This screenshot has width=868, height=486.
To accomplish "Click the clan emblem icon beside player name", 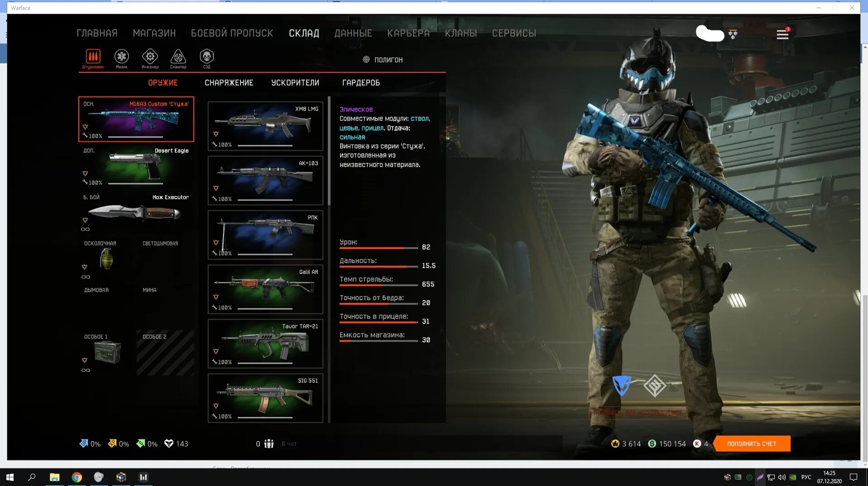I will (x=733, y=34).
